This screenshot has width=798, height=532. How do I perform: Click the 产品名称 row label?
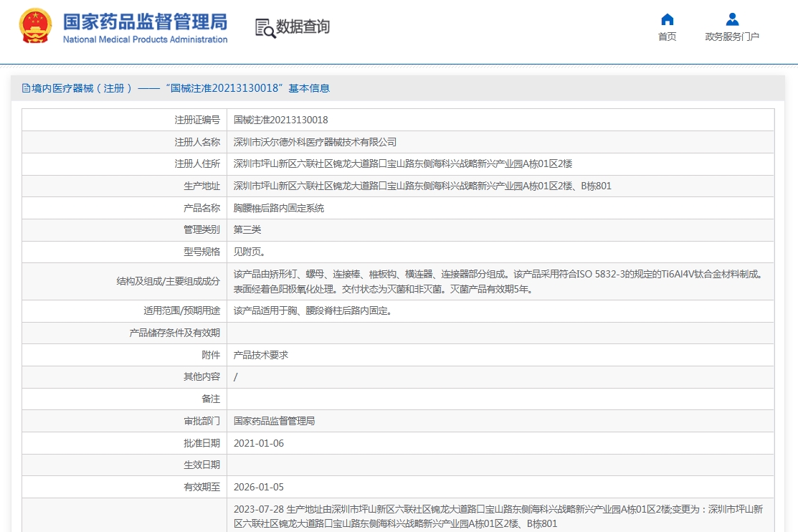(202, 208)
